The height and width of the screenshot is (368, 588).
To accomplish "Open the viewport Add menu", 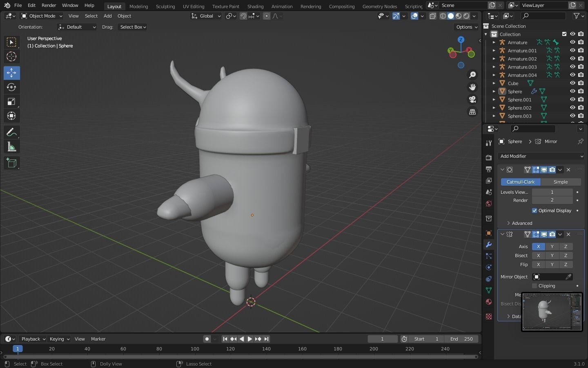I will [107, 16].
